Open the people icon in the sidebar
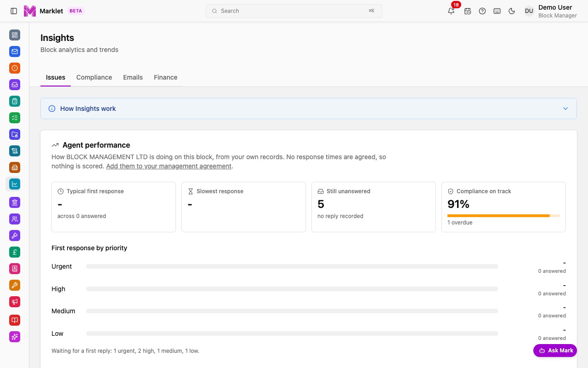Image resolution: width=588 pixels, height=368 pixels. 15,219
